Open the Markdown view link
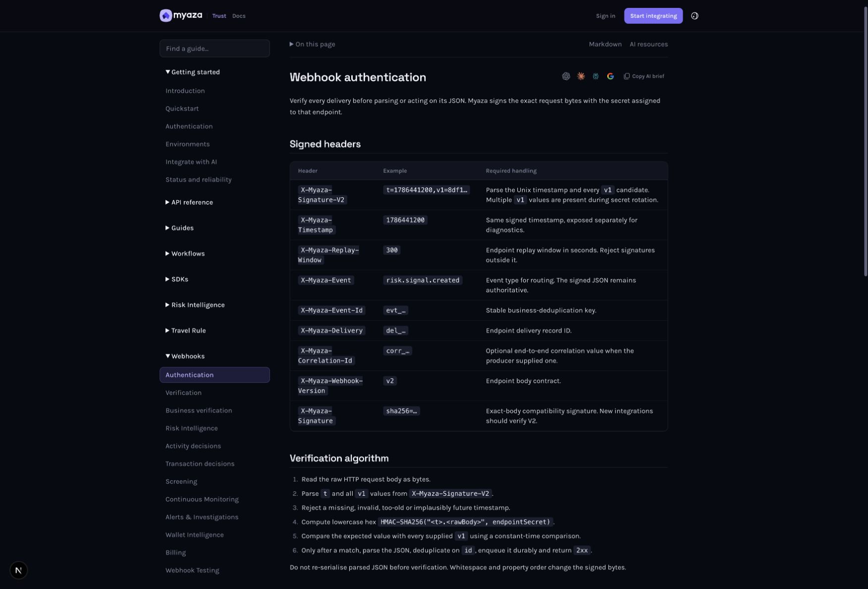868x589 pixels. 605,44
